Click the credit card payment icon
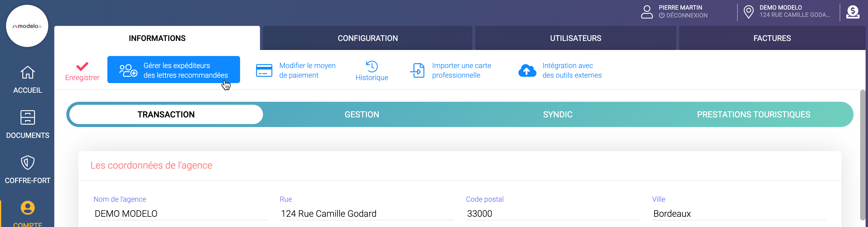 pos(264,70)
